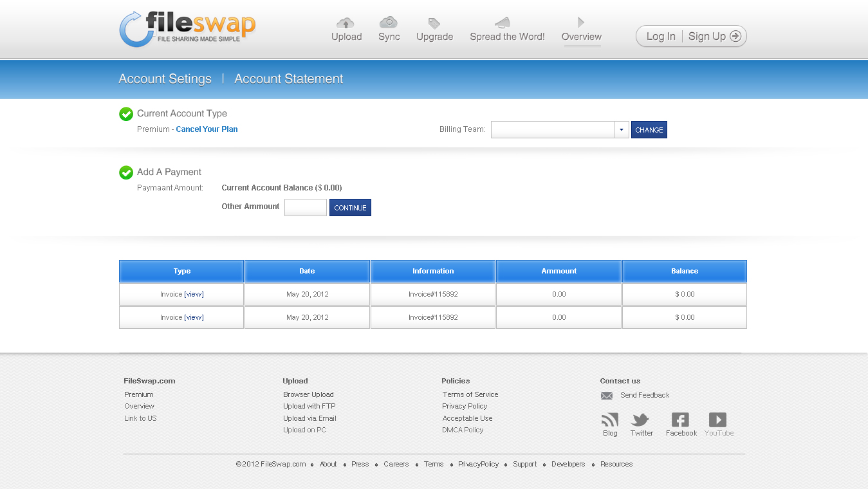
Task: Open the Overview navigation menu
Action: [x=581, y=37]
